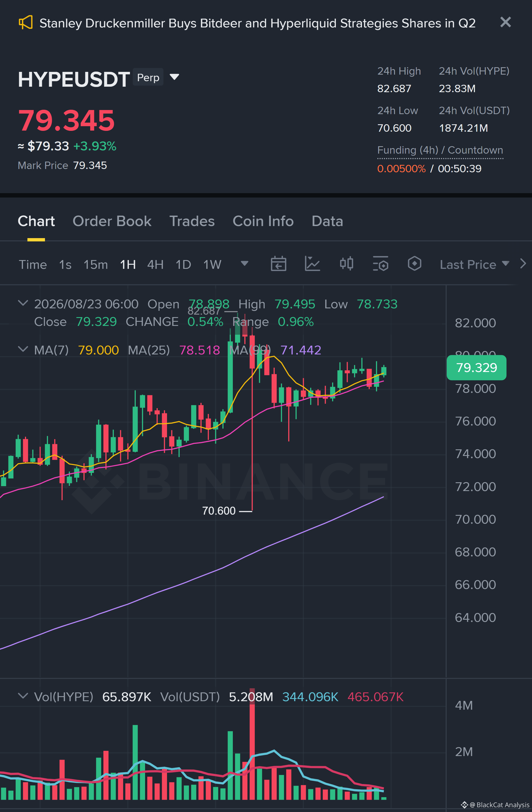Open the technical indicators chart icon

[x=312, y=264]
